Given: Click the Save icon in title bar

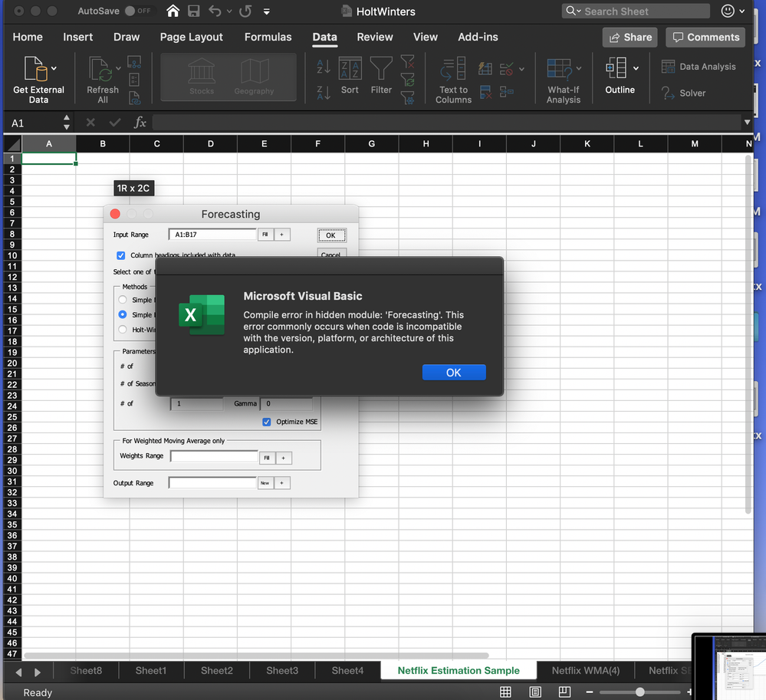Looking at the screenshot, I should coord(194,12).
